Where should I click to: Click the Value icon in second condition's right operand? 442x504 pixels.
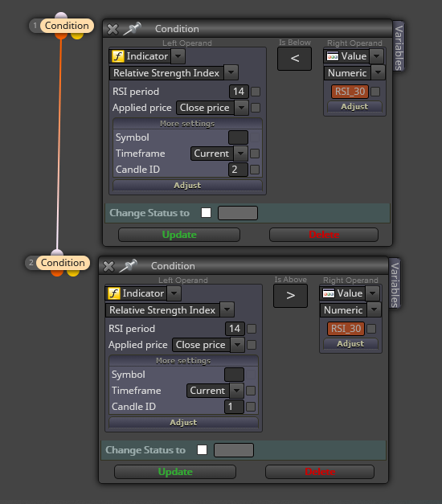tap(328, 293)
